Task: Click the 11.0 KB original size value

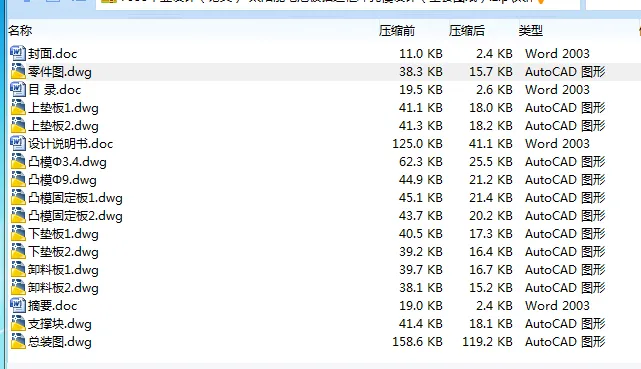Action: point(421,54)
